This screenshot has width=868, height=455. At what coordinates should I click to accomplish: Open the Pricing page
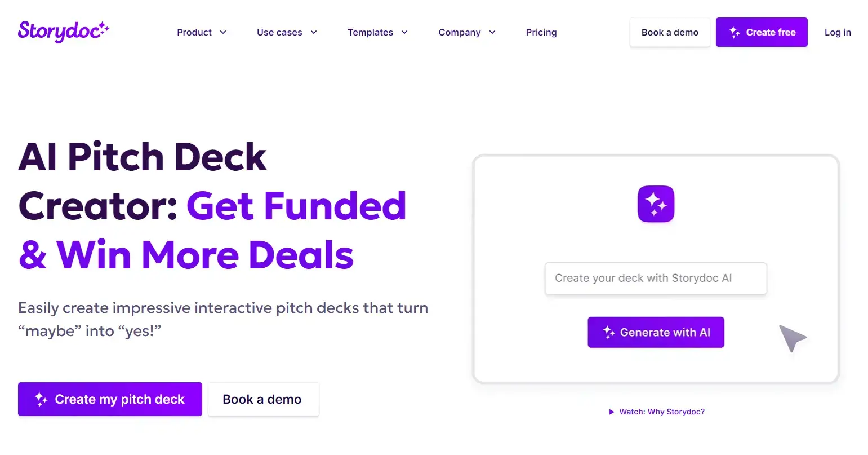pos(541,32)
